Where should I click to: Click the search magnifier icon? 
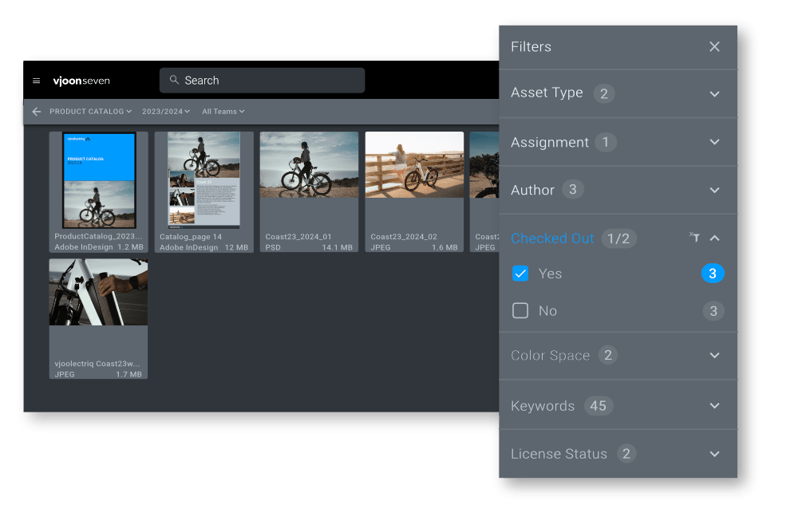(x=174, y=81)
